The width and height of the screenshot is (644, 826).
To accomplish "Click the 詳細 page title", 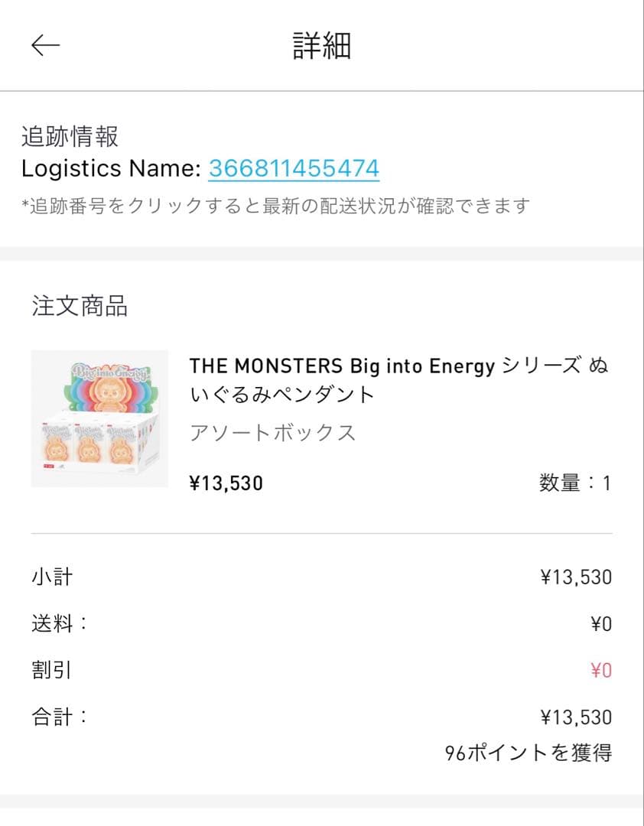I will 322,46.
